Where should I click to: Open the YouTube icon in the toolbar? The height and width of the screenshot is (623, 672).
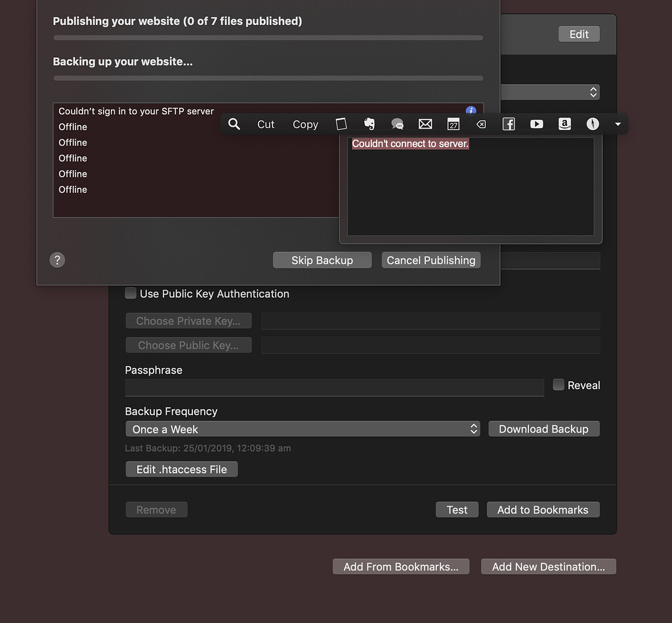pyautogui.click(x=537, y=124)
